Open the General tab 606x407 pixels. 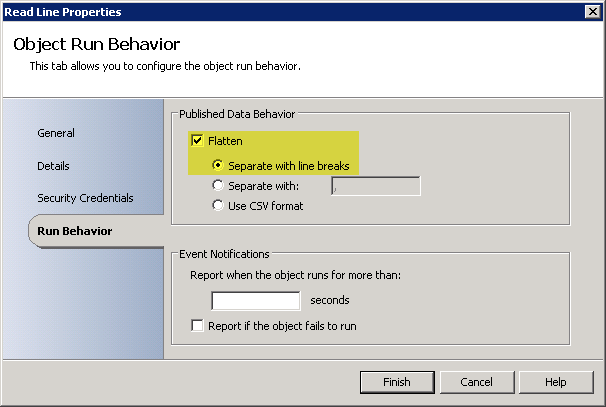(x=56, y=133)
